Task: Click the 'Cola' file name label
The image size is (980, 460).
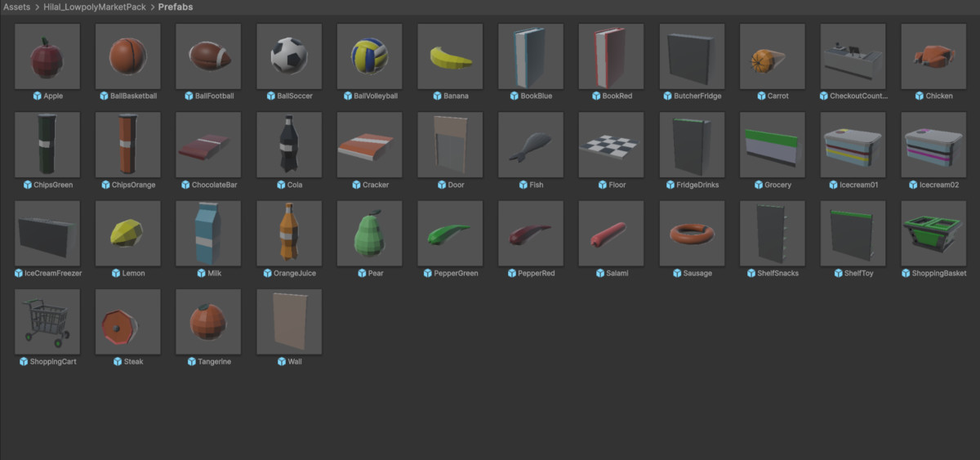Action: [295, 185]
